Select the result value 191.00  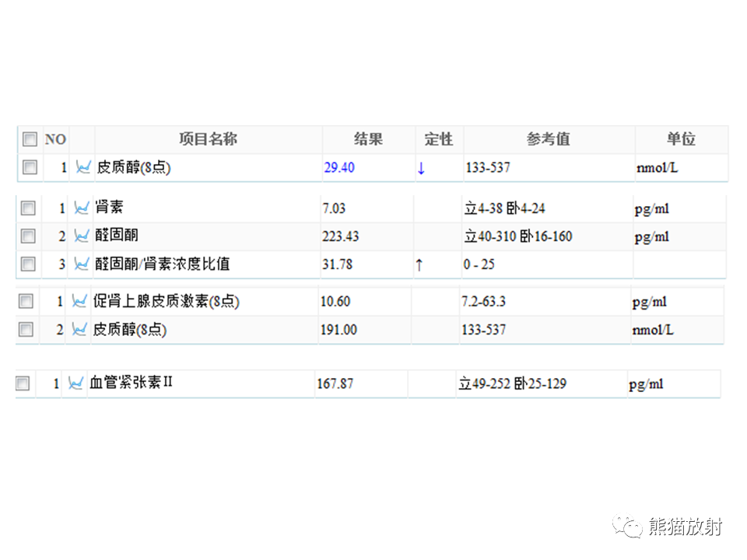click(x=338, y=330)
